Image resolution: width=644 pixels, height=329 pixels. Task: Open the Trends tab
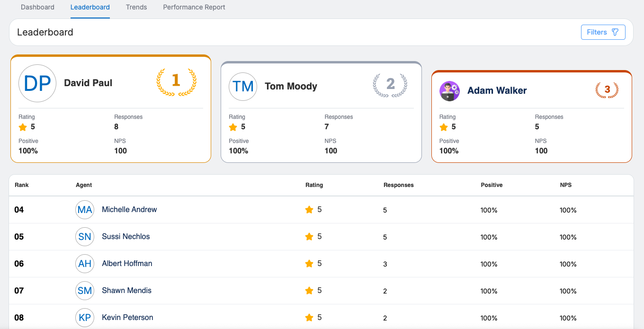pos(136,7)
